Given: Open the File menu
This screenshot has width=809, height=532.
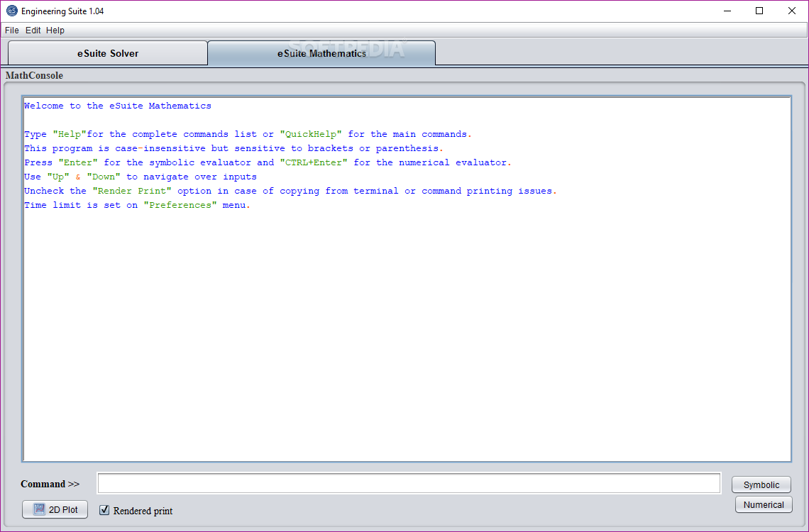Looking at the screenshot, I should (12, 31).
